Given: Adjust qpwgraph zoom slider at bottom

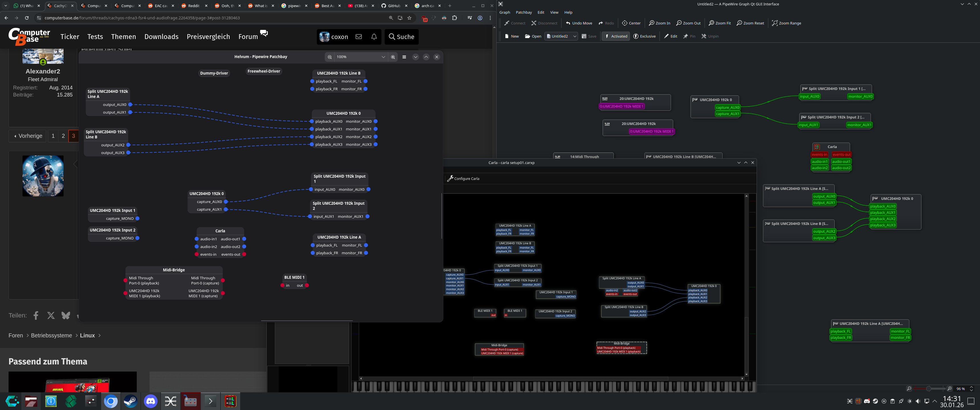Looking at the screenshot, I should tap(929, 389).
